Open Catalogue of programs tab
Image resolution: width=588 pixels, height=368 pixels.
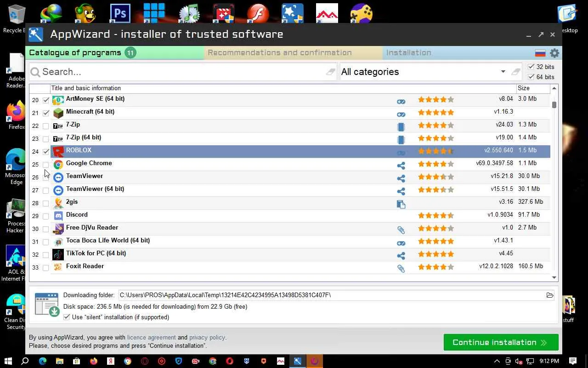tap(115, 53)
